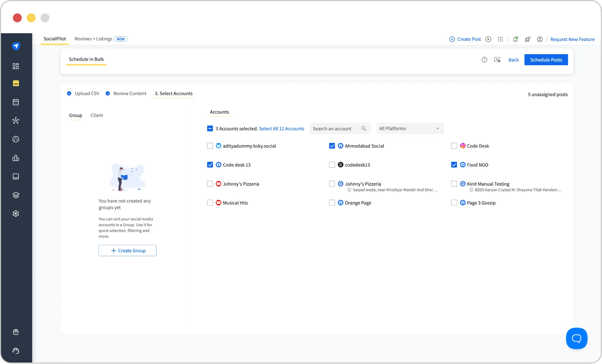Screen dimensions: 602x364
Task: Uncheck the Ahmedabad Social account
Action: tap(332, 145)
